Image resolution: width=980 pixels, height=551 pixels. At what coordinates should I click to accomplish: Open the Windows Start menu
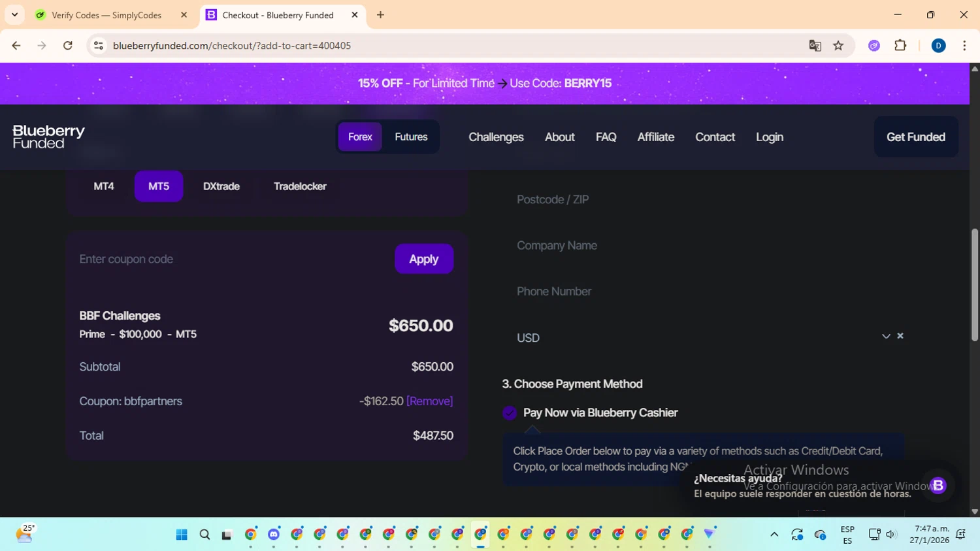pyautogui.click(x=182, y=535)
